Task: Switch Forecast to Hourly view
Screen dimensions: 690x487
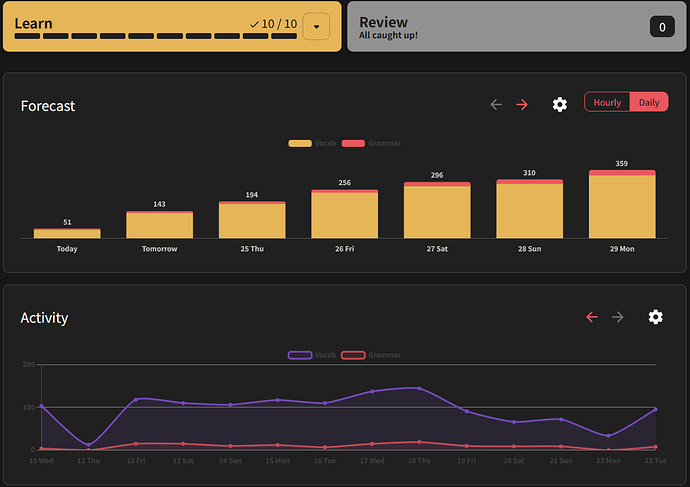Action: coord(607,102)
